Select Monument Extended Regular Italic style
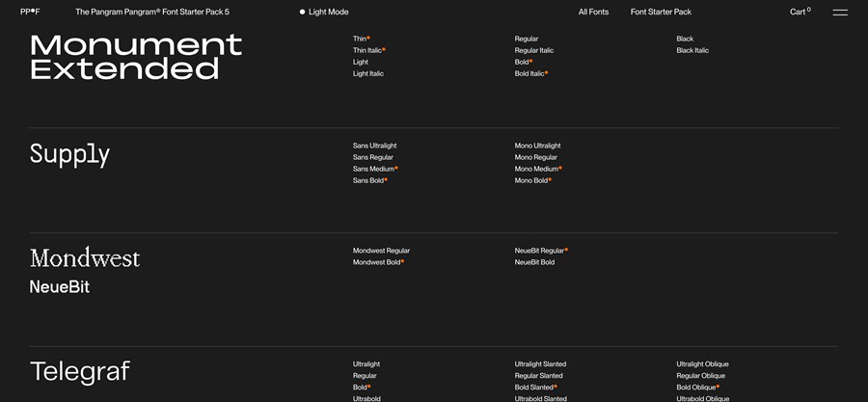This screenshot has height=402, width=868. pos(534,50)
